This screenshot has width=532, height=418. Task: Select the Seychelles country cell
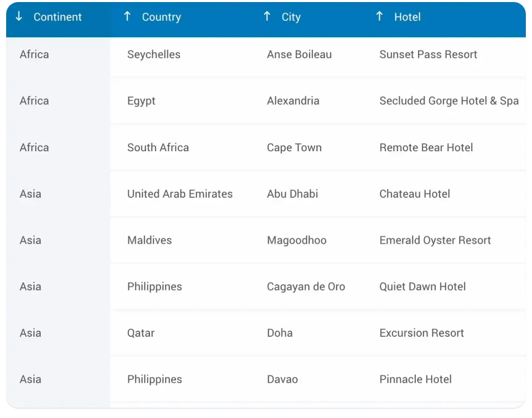154,55
